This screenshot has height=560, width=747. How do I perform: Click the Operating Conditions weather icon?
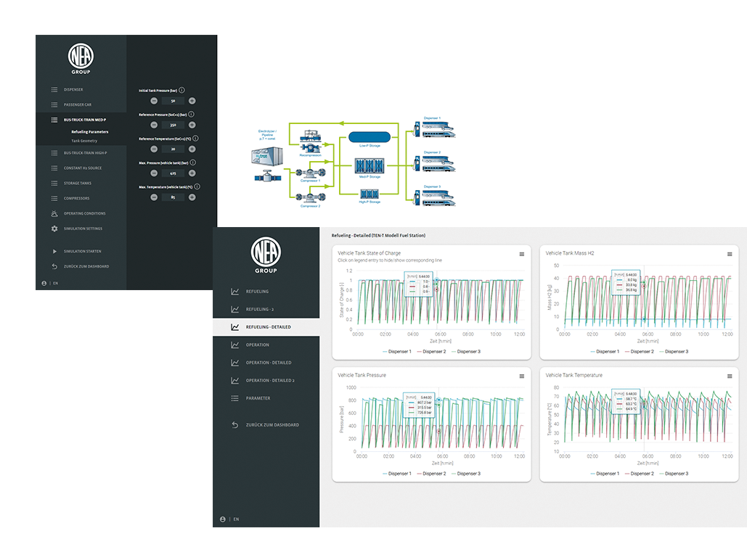pos(54,213)
